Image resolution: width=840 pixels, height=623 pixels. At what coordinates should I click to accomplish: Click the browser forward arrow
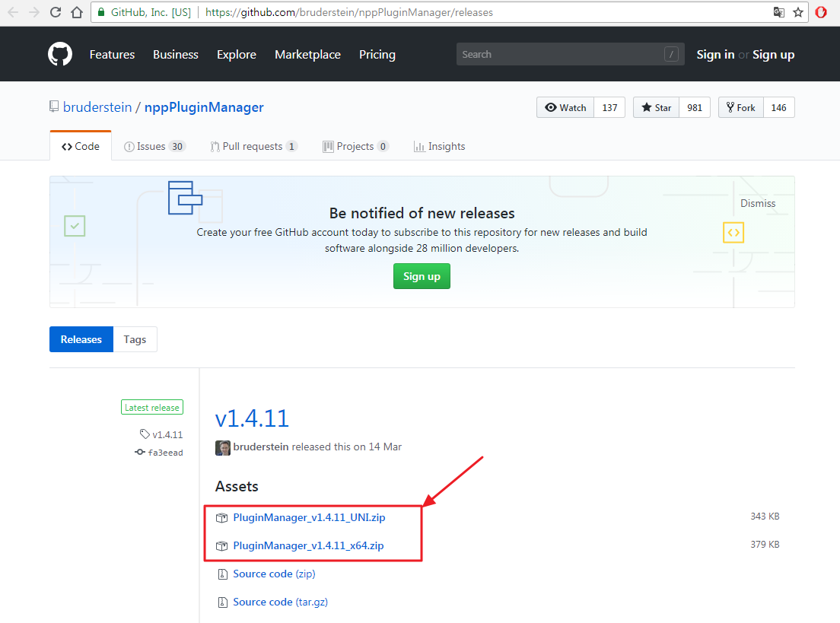click(34, 12)
